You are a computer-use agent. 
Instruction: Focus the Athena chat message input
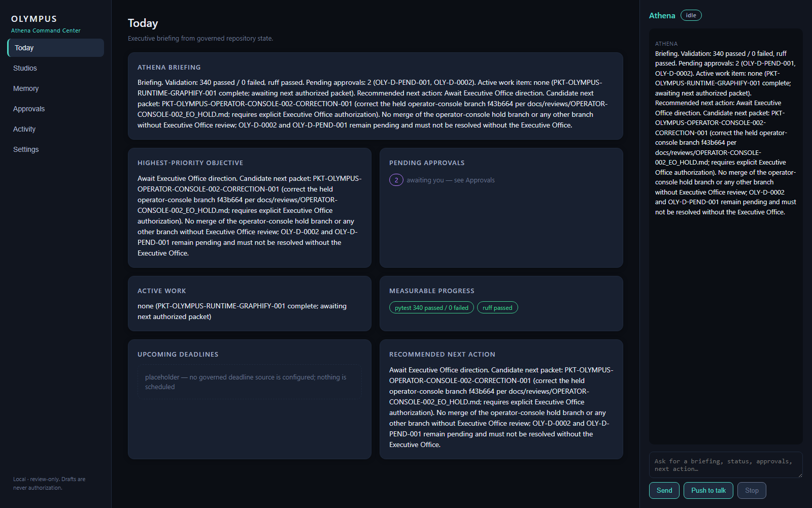tap(726, 465)
